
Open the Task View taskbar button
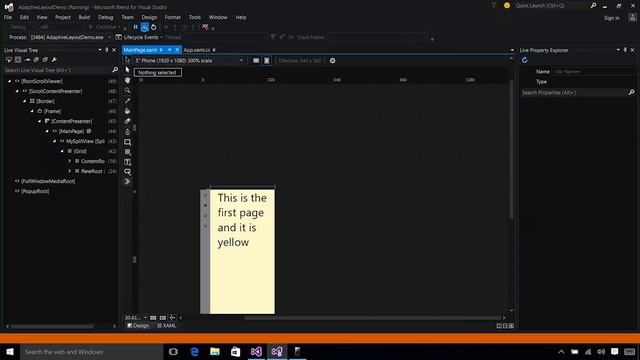173,351
